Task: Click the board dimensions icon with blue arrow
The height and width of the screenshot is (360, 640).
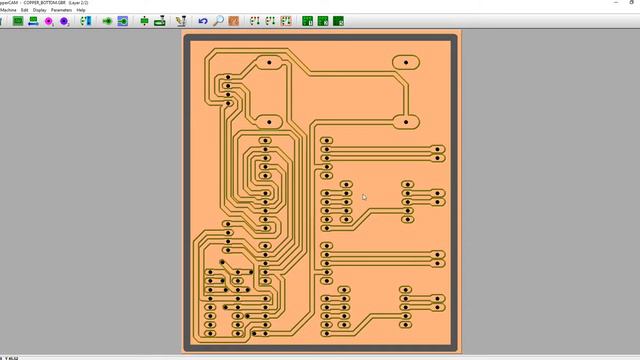Action: [33, 21]
